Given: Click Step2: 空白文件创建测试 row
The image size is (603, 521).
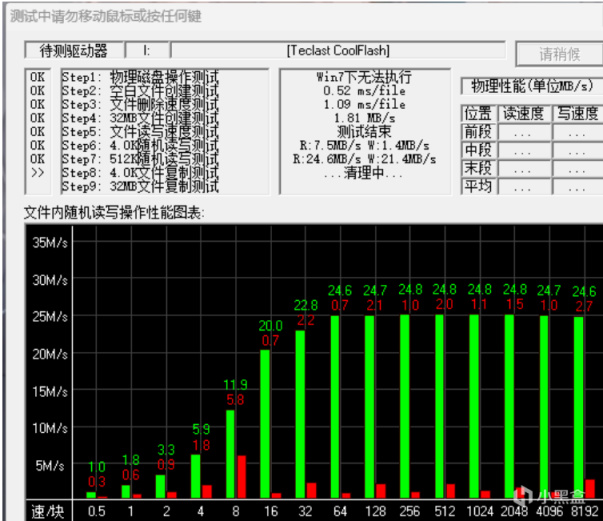Looking at the screenshot, I should (140, 91).
